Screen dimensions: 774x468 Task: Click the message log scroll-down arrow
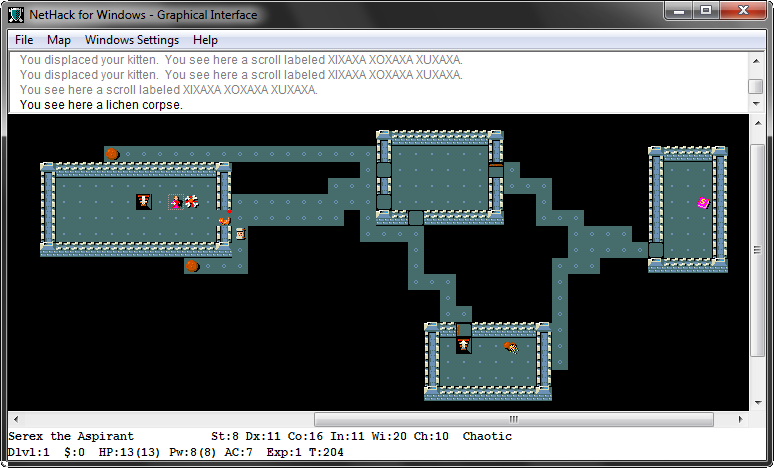pos(756,104)
